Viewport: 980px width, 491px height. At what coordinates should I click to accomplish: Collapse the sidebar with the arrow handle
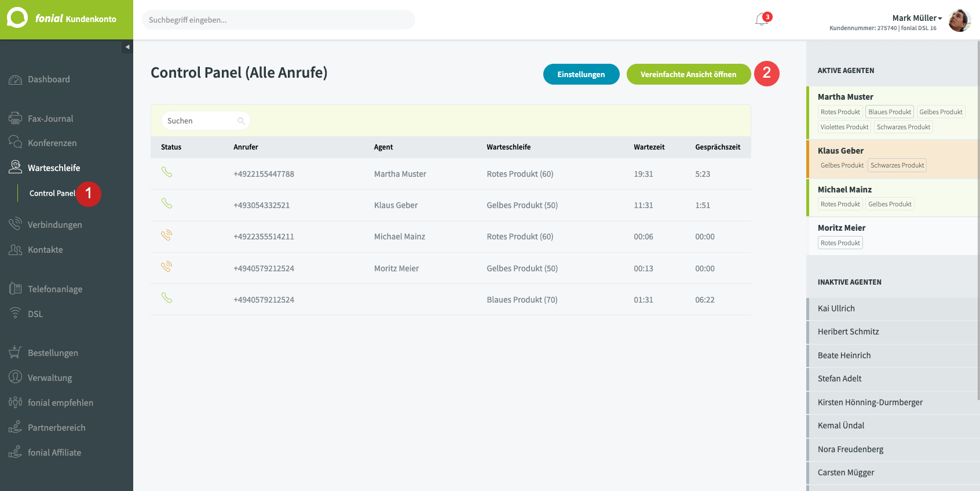pos(127,47)
